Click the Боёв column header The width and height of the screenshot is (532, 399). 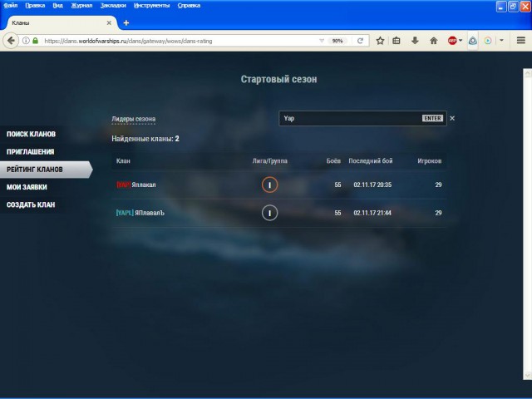click(333, 160)
